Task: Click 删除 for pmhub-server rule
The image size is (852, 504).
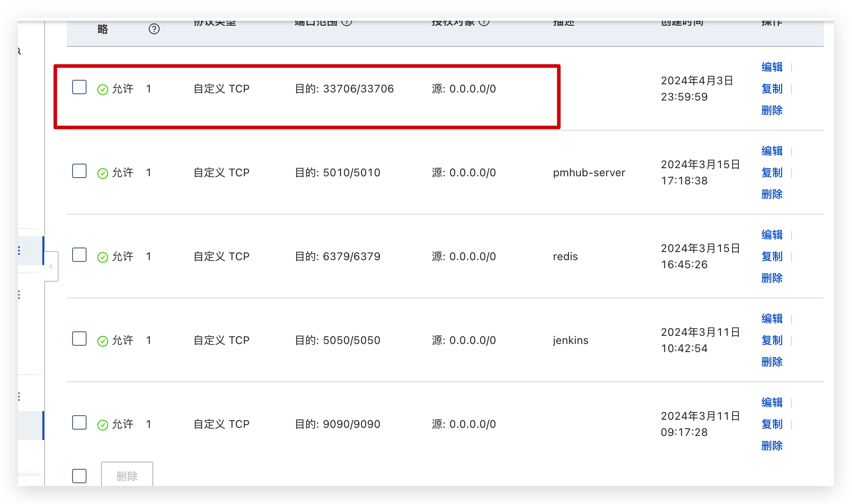Action: pyautogui.click(x=772, y=194)
